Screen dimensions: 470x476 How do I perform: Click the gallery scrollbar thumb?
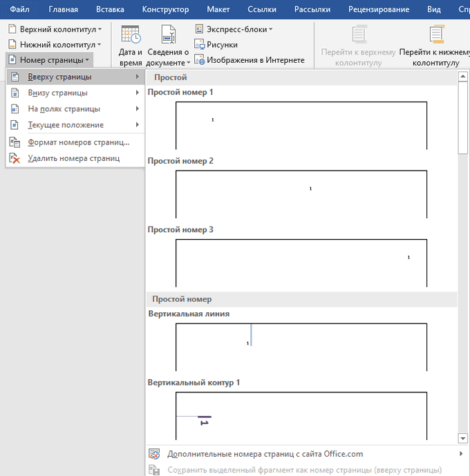point(462,117)
